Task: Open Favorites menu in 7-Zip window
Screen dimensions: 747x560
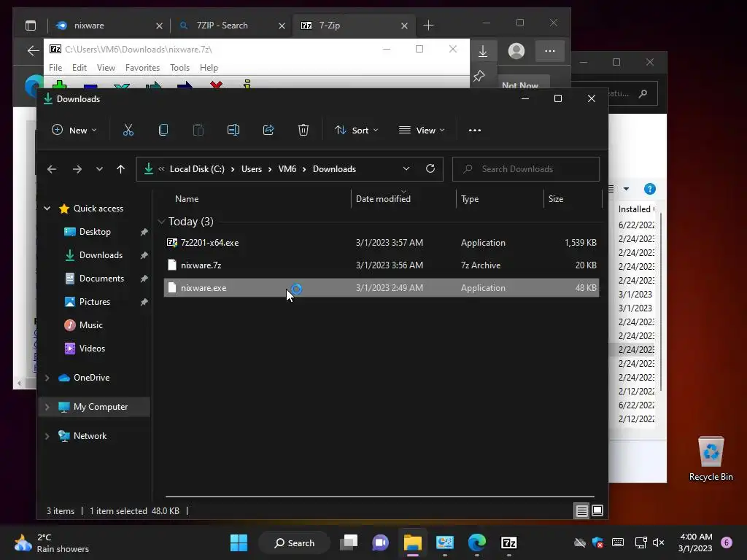Action: coord(142,68)
